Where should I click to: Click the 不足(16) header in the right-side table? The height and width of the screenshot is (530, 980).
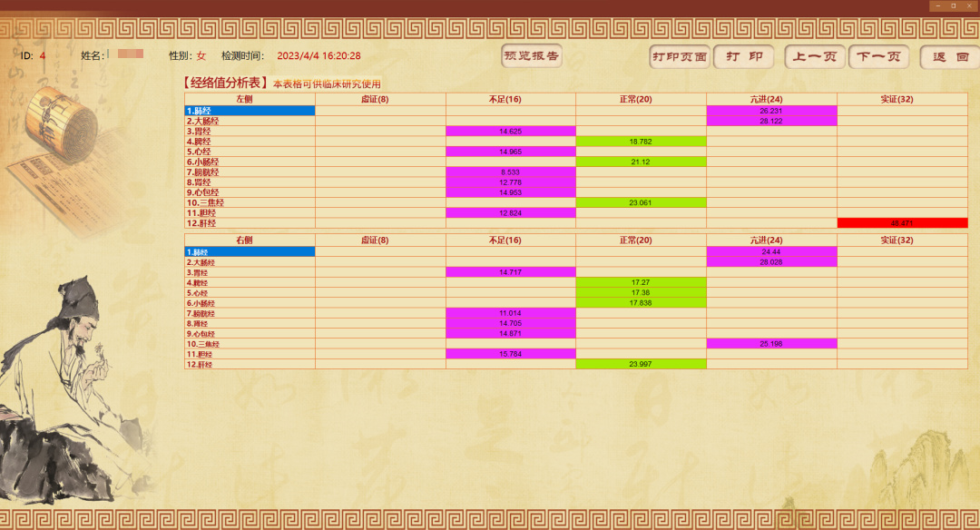pos(511,240)
